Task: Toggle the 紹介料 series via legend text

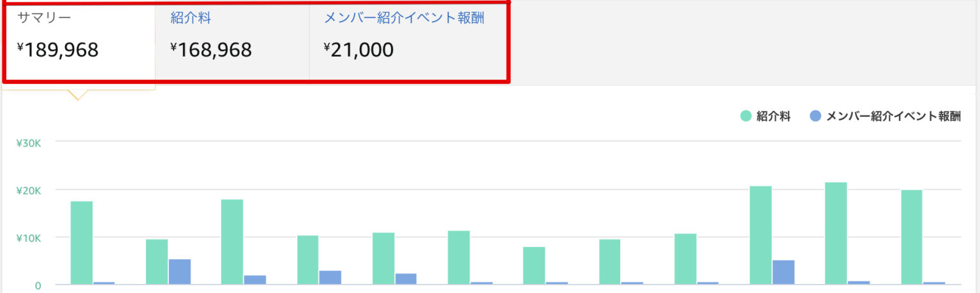Action: (x=773, y=117)
